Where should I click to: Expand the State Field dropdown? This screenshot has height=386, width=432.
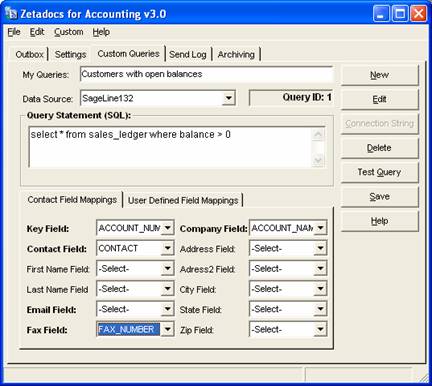(320, 309)
